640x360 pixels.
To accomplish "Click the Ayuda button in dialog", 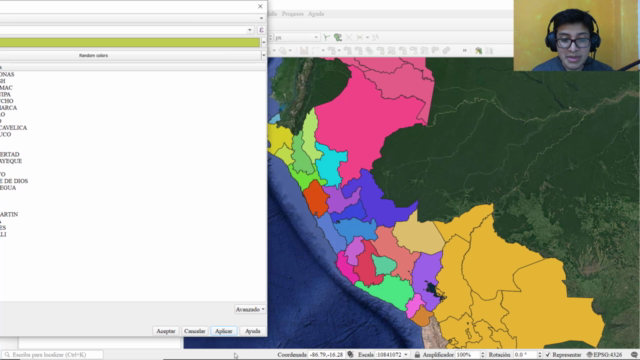I will tap(253, 331).
